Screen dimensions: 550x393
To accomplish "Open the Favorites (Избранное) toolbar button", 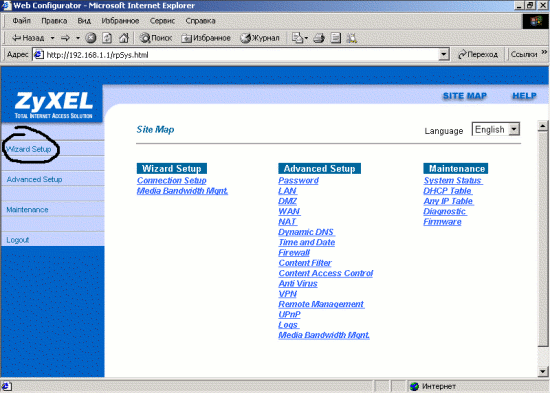I will (x=206, y=38).
